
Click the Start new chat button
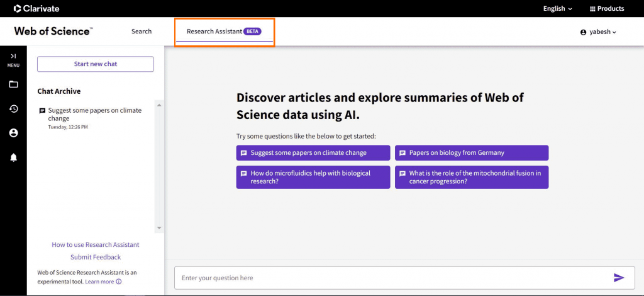(96, 64)
